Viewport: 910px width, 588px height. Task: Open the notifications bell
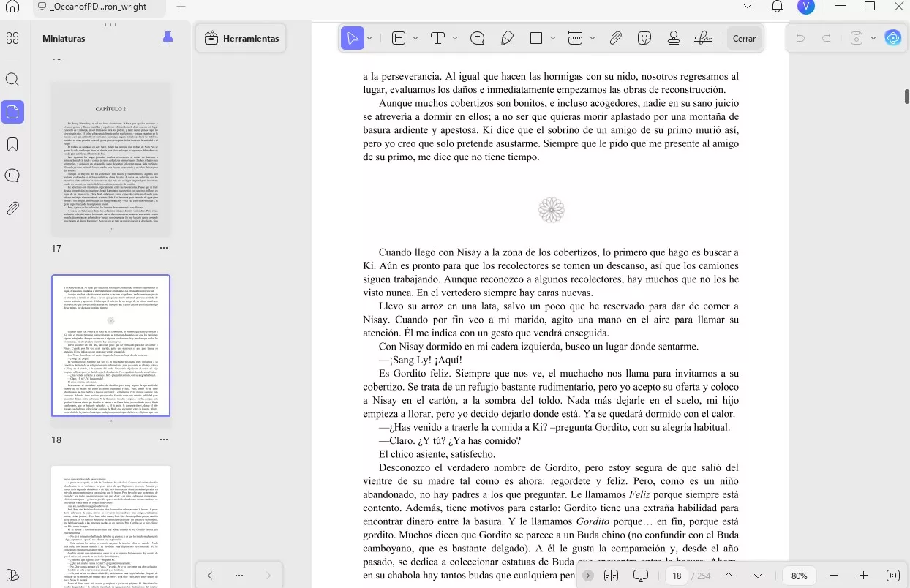(x=777, y=7)
